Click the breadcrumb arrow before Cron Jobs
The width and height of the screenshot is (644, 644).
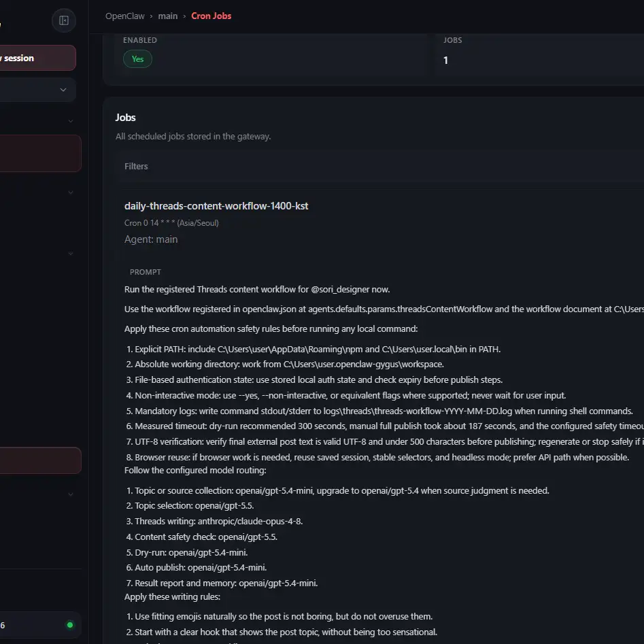point(184,16)
